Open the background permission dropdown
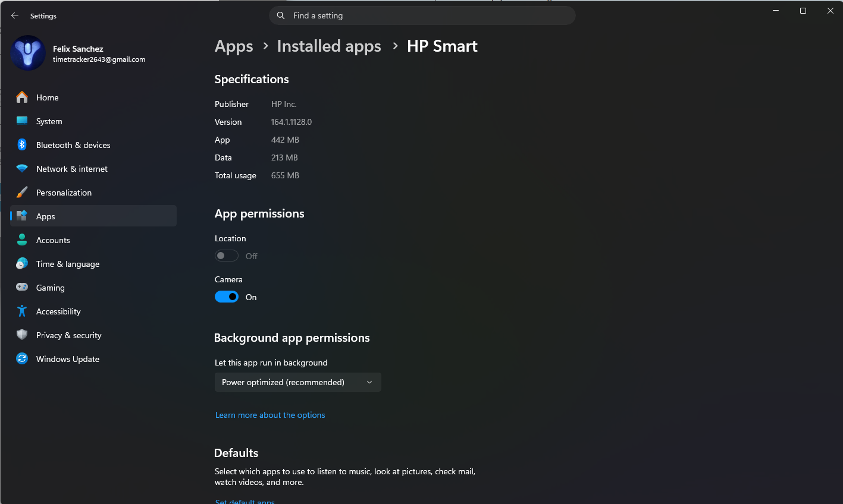The image size is (843, 504). 298,382
